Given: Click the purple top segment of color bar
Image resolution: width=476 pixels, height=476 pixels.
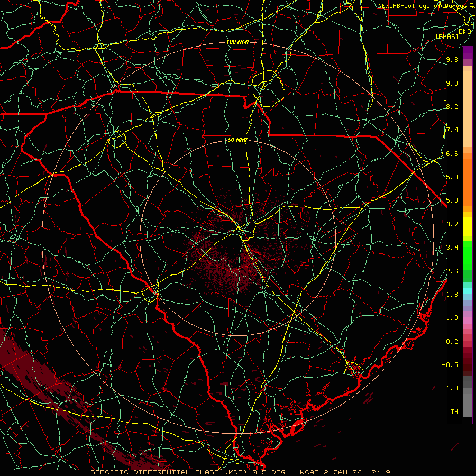Looking at the screenshot, I should (467, 53).
